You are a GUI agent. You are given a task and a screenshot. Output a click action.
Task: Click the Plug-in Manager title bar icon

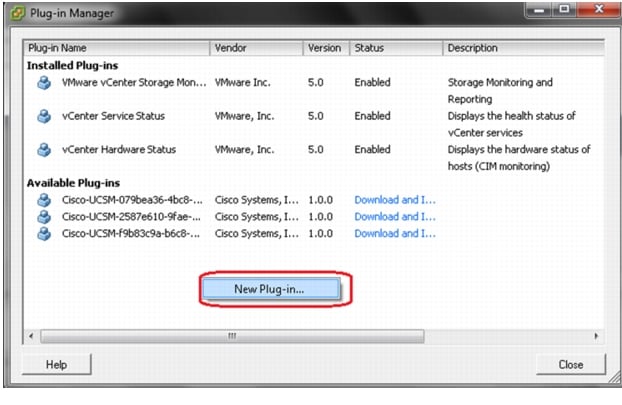[x=18, y=13]
